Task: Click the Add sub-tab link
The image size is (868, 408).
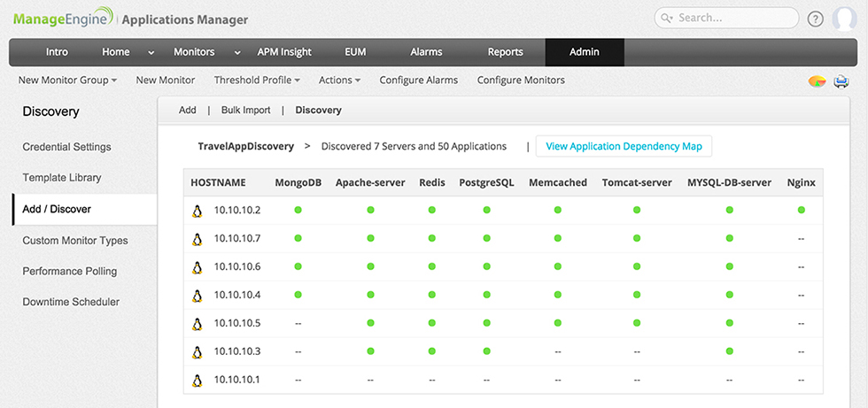Action: pos(188,110)
